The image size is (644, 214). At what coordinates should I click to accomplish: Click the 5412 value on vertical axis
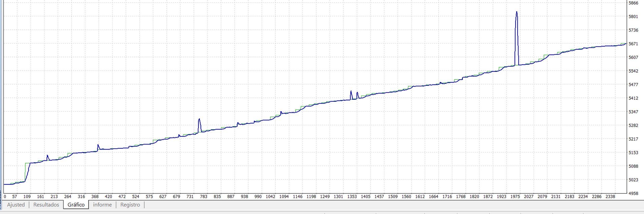[633, 98]
